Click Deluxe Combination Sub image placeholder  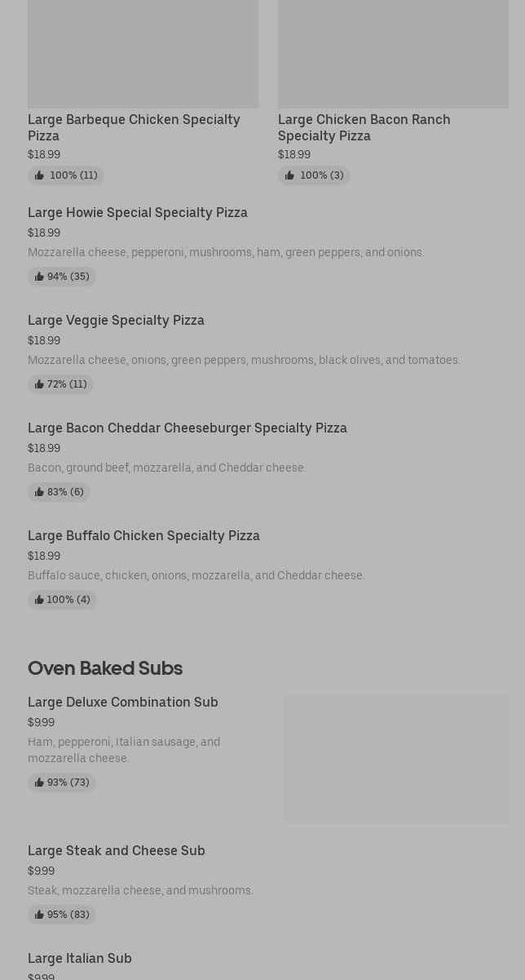pos(396,758)
